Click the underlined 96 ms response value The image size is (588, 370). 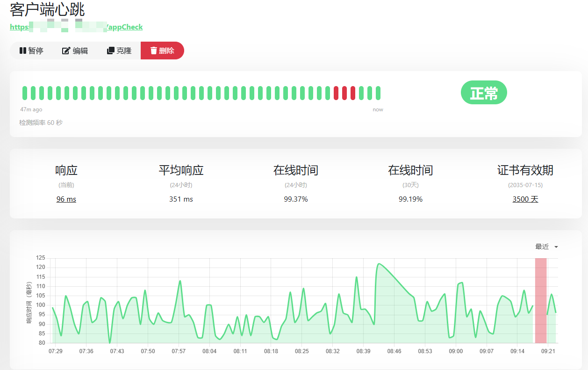point(66,199)
